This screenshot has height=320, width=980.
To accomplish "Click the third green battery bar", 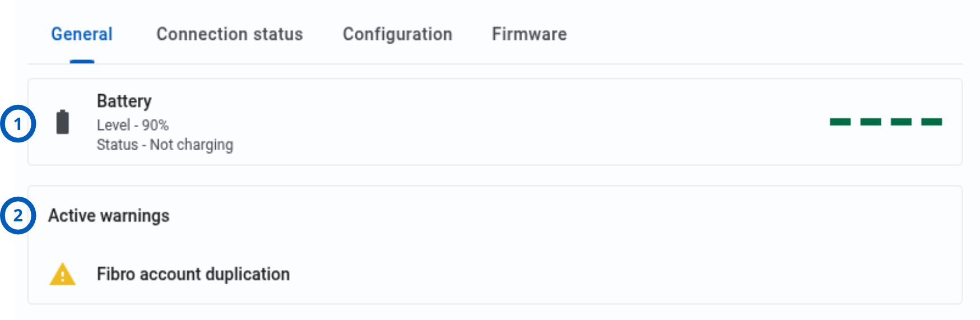I will 901,122.
